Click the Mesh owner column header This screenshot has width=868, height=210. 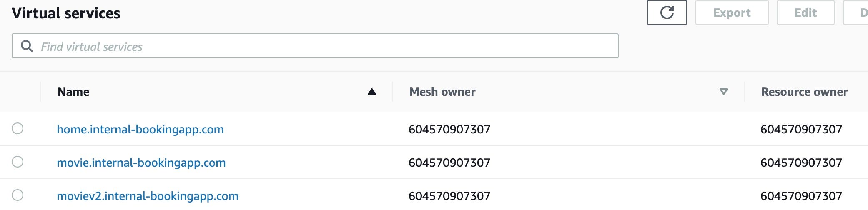coord(442,92)
